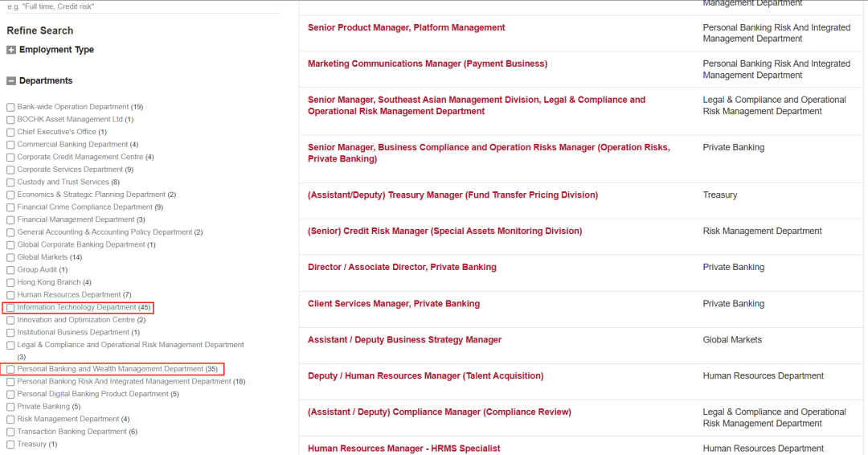Tick Legal & Compliance and Operational Risk checkbox

click(x=10, y=345)
